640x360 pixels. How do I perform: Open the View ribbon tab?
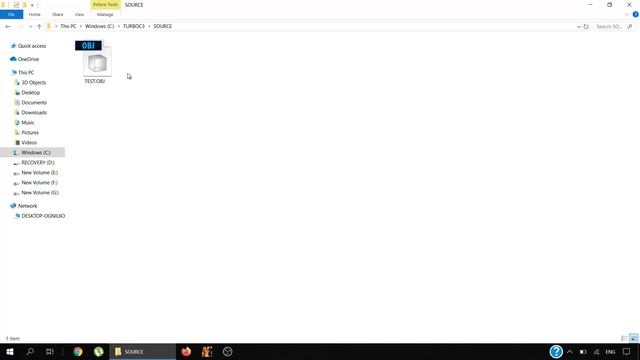tap(79, 14)
